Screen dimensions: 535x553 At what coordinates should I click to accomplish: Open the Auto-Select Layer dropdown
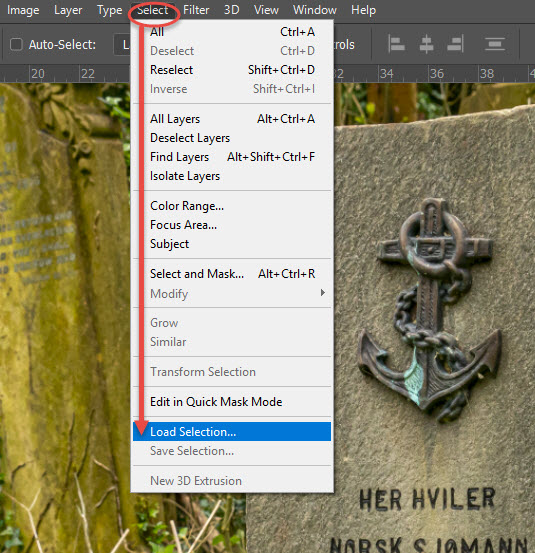(x=122, y=45)
